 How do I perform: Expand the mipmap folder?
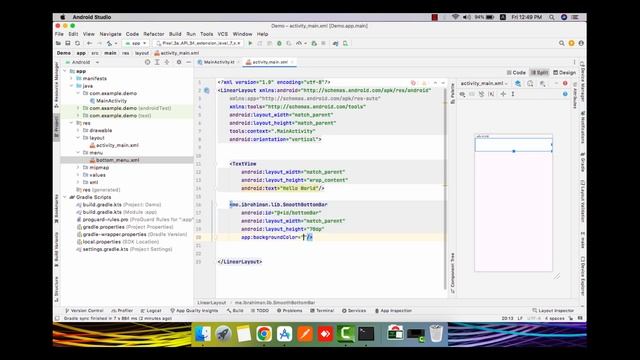point(78,167)
